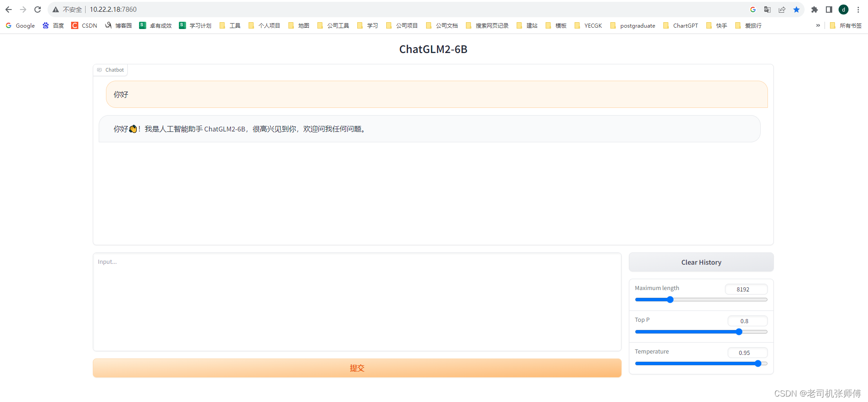Open the 百度 bookmark
The image size is (868, 402).
[53, 26]
